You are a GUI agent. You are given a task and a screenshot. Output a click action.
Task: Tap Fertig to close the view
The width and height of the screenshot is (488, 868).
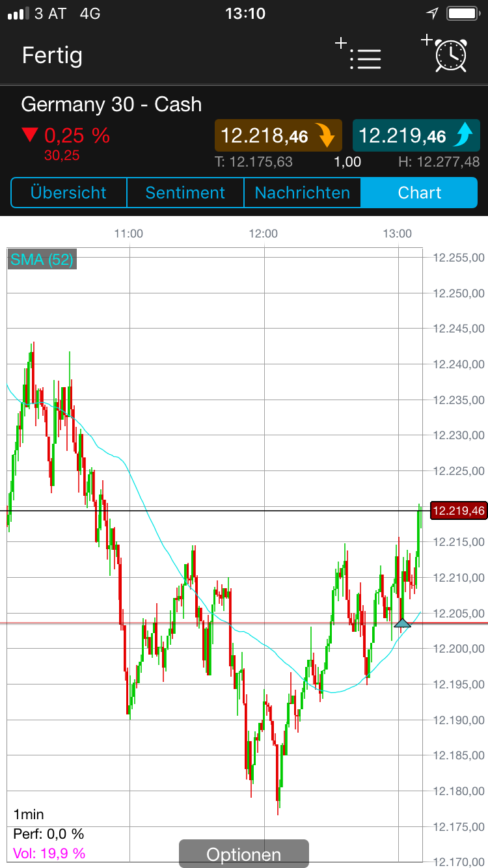click(x=52, y=55)
